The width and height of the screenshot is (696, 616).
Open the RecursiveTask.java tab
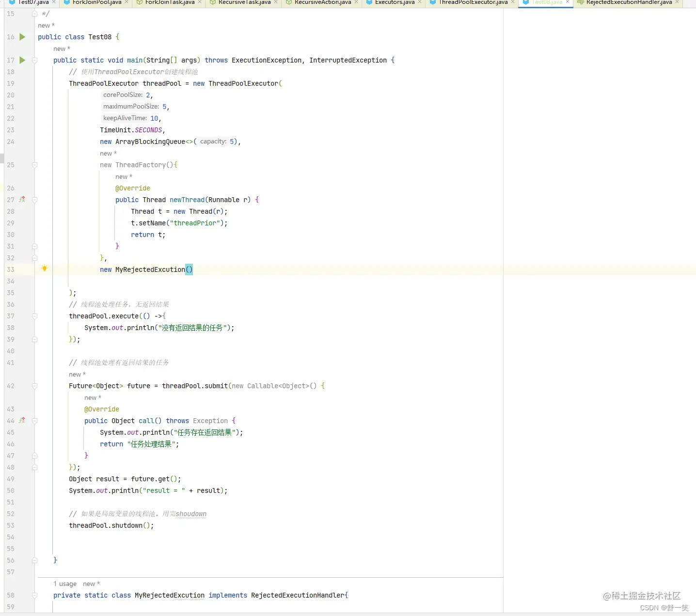244,2
